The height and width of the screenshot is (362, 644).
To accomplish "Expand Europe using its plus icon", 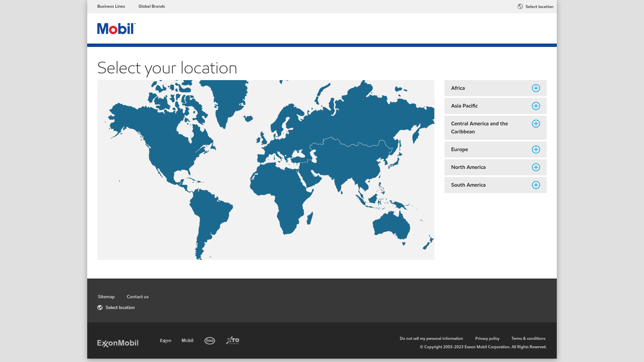I will [536, 149].
